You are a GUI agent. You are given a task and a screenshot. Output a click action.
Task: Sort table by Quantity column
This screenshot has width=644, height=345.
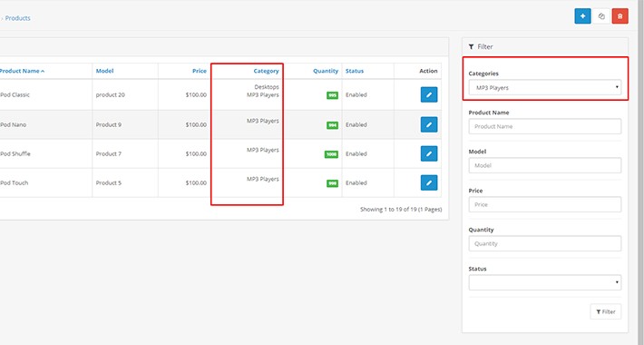click(326, 71)
